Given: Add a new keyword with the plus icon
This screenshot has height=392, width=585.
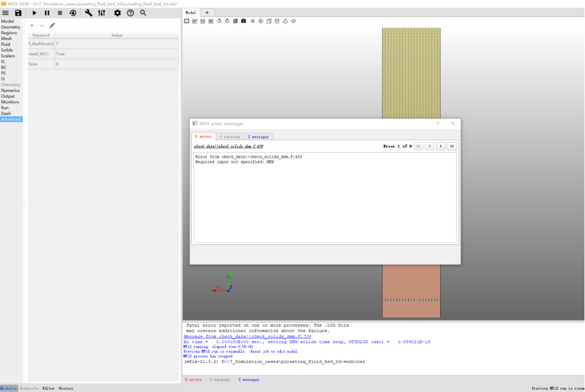Looking at the screenshot, I should pos(32,25).
